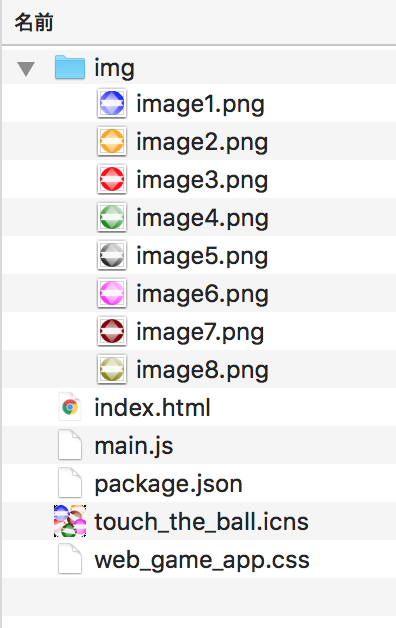Screen dimensions: 396x628
Task: Select the img folder name label
Action: (x=114, y=68)
